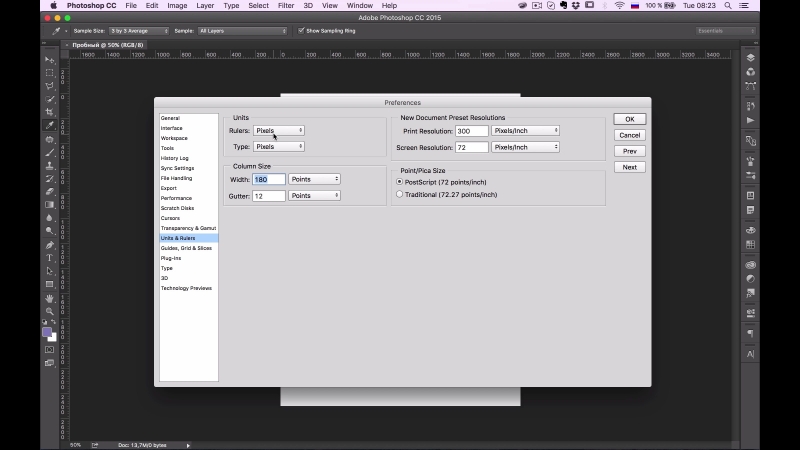
Task: Open the Window menu
Action: click(360, 6)
